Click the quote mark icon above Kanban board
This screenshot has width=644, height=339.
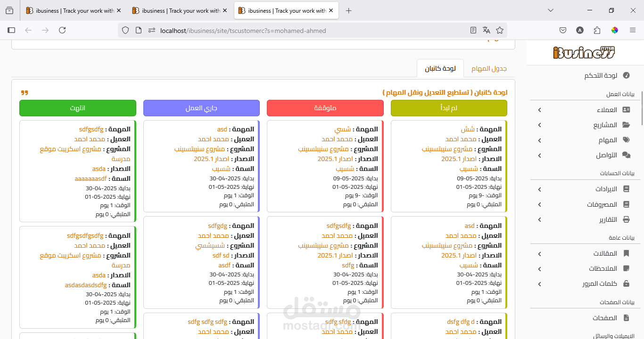click(25, 92)
